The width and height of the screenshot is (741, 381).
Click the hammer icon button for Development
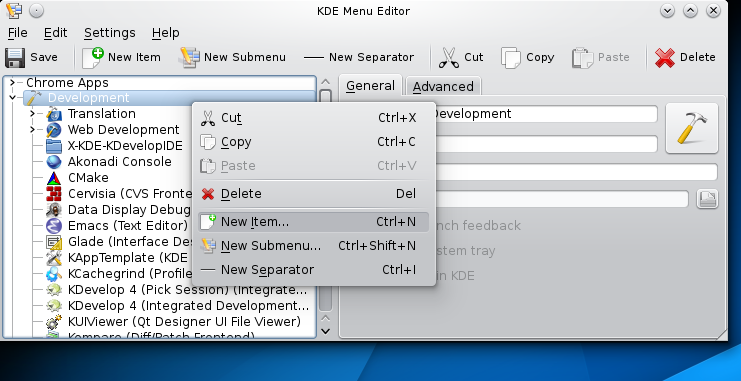[x=692, y=128]
